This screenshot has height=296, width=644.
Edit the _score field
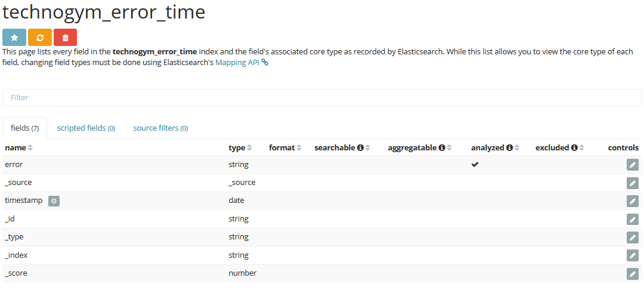[x=632, y=273]
